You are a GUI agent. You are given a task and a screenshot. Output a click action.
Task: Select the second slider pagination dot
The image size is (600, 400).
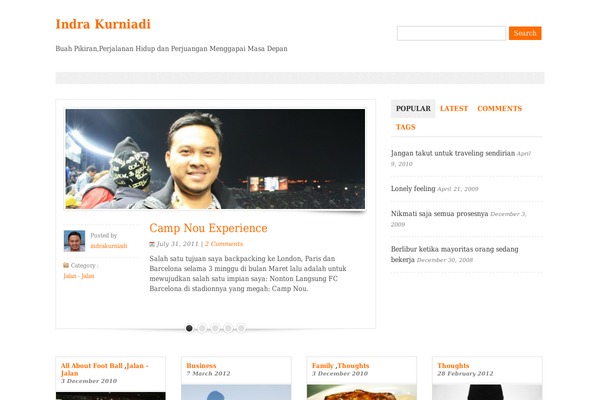click(x=202, y=328)
